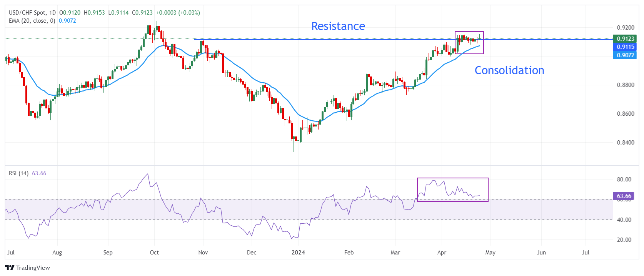This screenshot has width=644, height=276.
Task: Click the TradingView logo icon
Action: click(x=10, y=268)
